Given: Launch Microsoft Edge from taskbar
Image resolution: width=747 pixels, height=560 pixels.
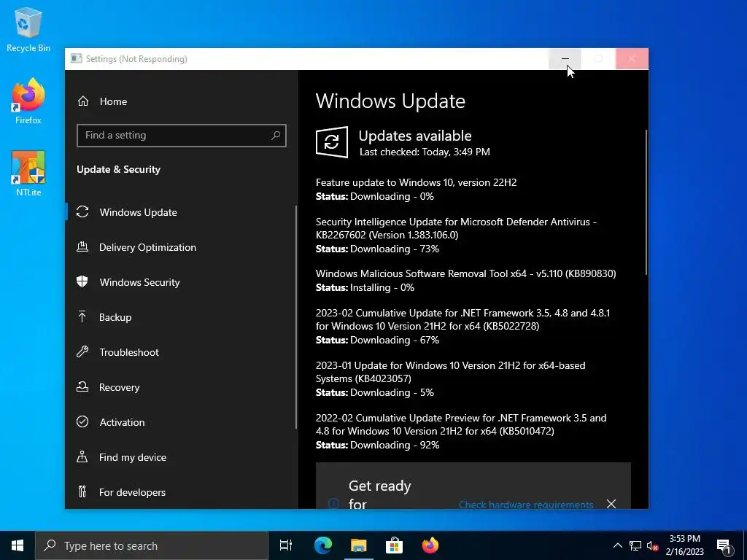Looking at the screenshot, I should click(323, 545).
